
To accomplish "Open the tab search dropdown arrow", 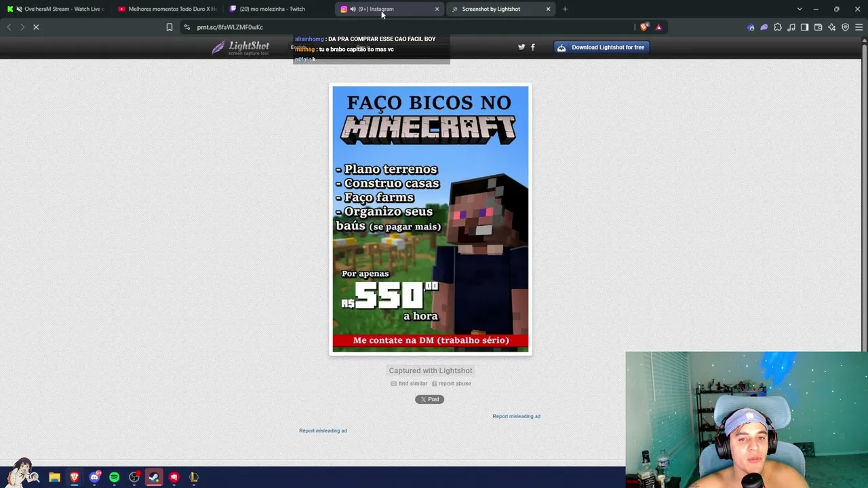I will (x=800, y=9).
